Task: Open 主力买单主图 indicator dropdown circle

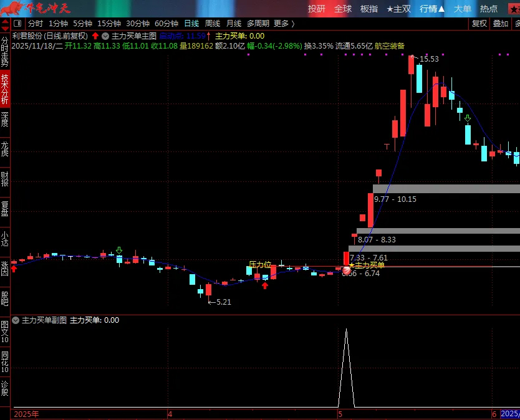Action: point(105,36)
